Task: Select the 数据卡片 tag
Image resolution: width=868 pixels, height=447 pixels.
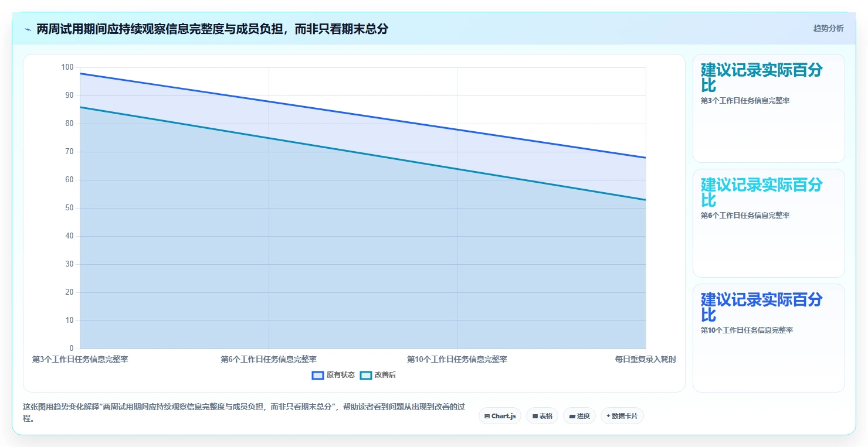Action: point(622,416)
